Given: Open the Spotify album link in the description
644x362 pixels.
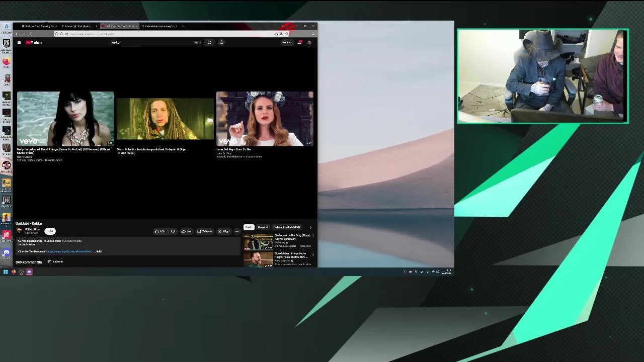Looking at the screenshot, I should point(69,251).
